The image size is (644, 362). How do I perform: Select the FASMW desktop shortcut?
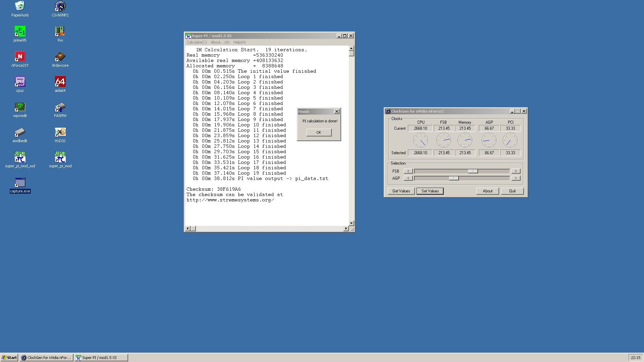point(60,110)
